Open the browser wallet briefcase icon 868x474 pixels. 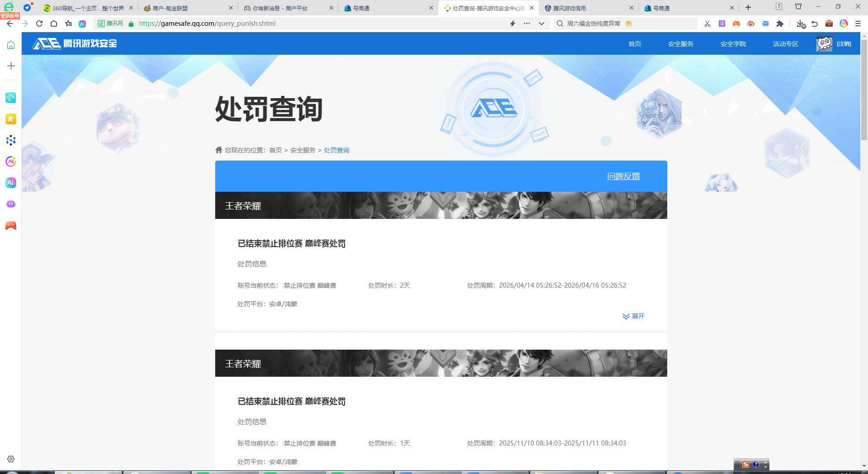tap(829, 24)
